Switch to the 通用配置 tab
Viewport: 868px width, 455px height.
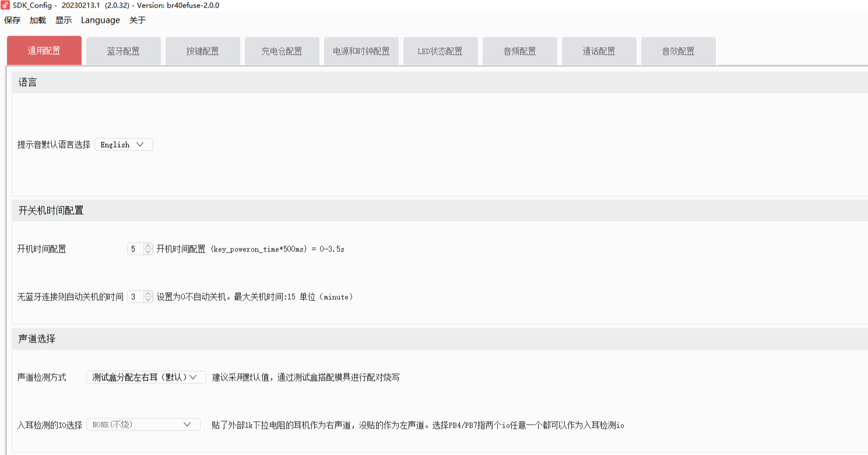(44, 51)
